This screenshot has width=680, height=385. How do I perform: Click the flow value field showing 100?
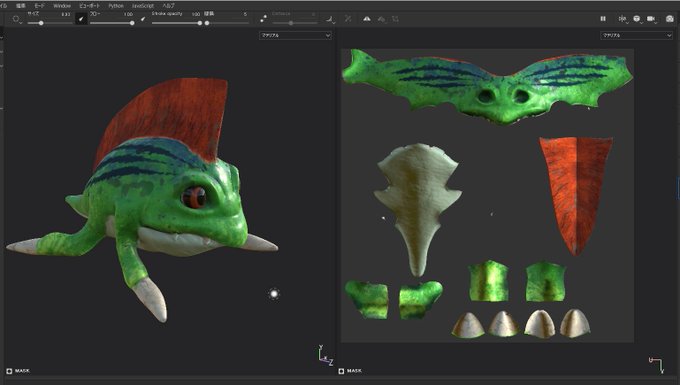point(128,14)
